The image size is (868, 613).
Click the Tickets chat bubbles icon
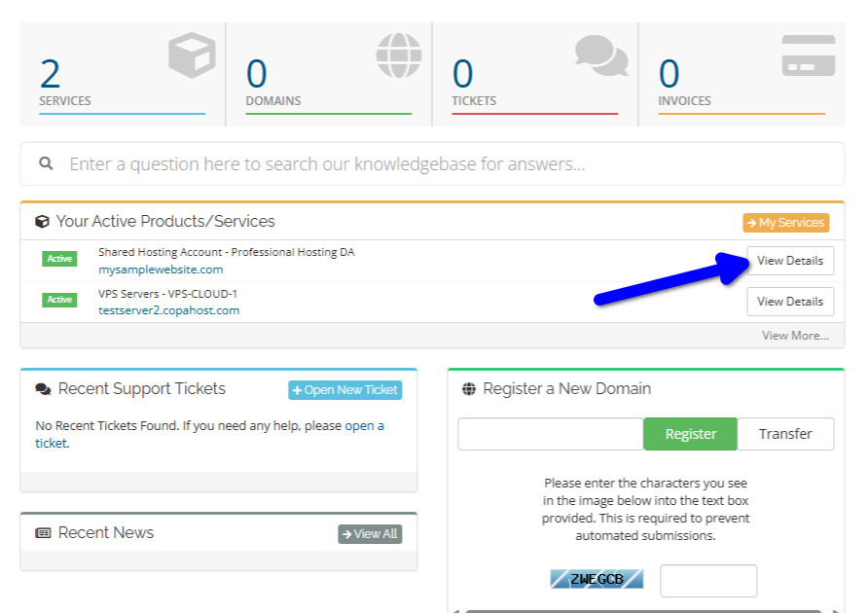tap(599, 55)
